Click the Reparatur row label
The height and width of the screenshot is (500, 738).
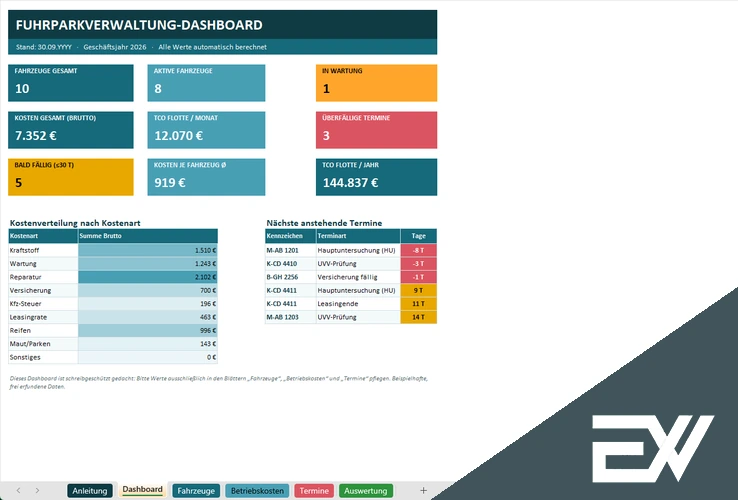pos(25,277)
